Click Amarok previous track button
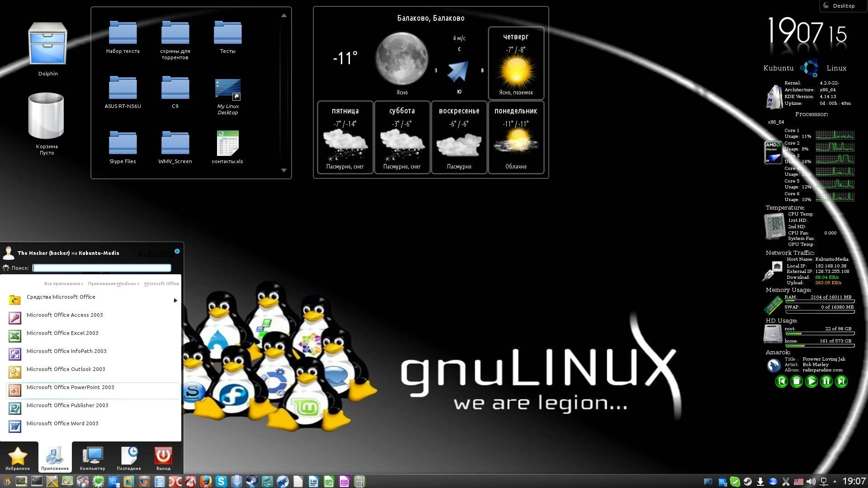Image resolution: width=868 pixels, height=488 pixels. pos(782,381)
